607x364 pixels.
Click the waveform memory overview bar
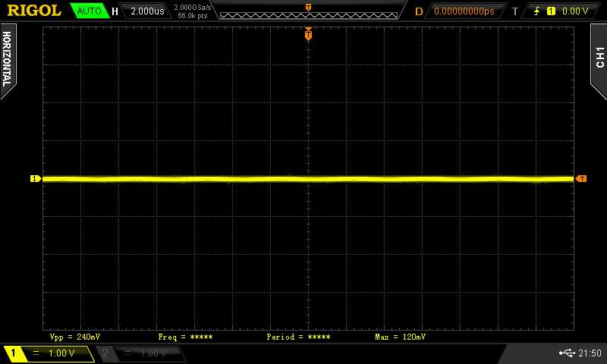click(308, 13)
